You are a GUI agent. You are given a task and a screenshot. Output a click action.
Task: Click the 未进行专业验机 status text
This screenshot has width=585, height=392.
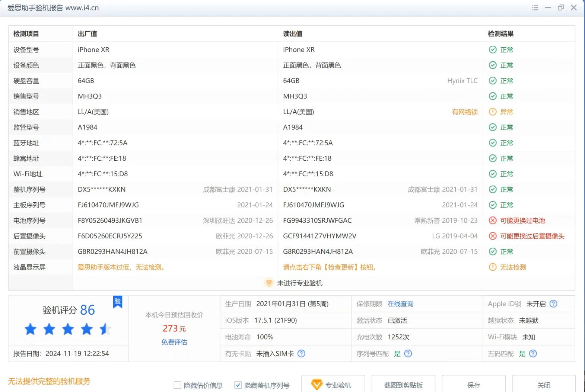coord(300,283)
